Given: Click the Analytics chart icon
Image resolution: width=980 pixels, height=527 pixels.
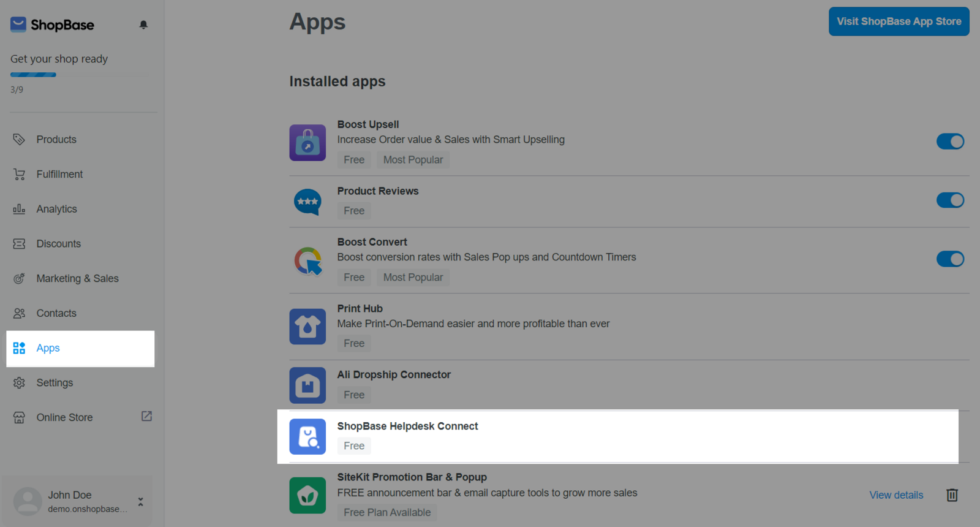Looking at the screenshot, I should pyautogui.click(x=19, y=209).
